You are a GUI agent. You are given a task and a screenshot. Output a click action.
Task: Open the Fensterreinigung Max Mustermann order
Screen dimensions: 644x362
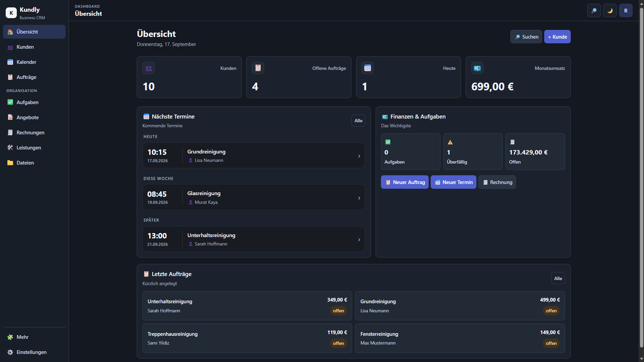pos(460,338)
